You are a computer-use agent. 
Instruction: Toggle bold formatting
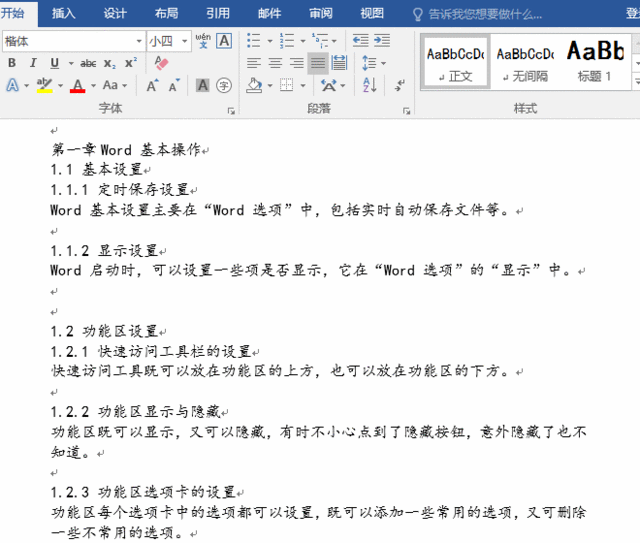tap(11, 63)
